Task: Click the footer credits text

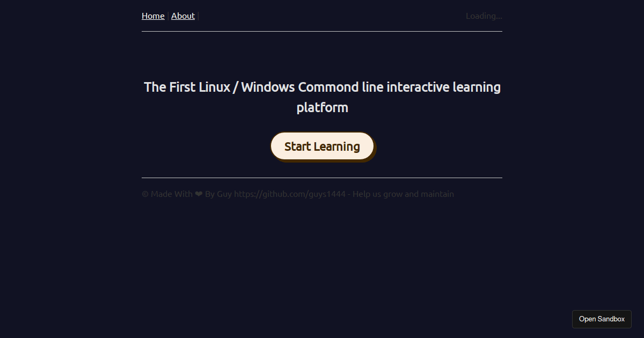Action: point(297,194)
